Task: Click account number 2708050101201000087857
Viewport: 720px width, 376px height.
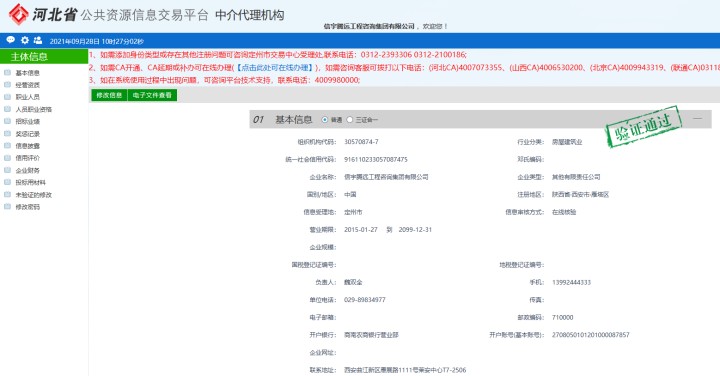Action: pyautogui.click(x=591, y=335)
